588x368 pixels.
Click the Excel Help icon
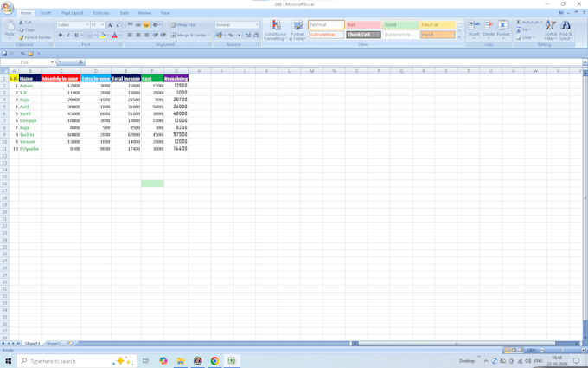561,13
